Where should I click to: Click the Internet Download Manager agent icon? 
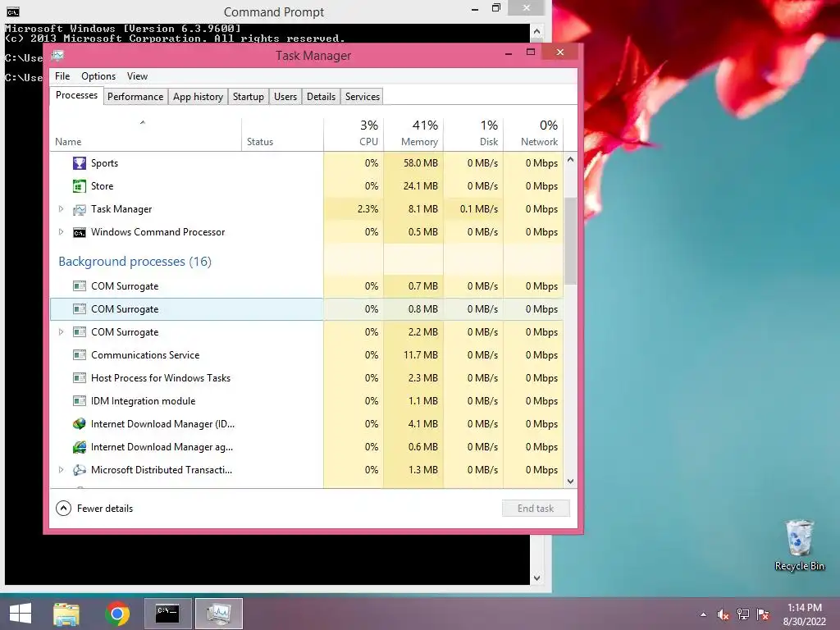point(80,447)
